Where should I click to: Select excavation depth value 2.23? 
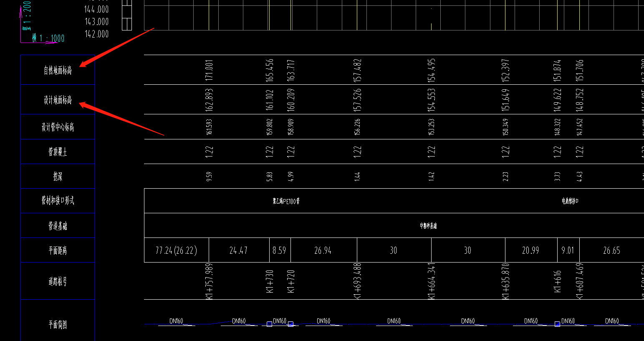(x=505, y=177)
